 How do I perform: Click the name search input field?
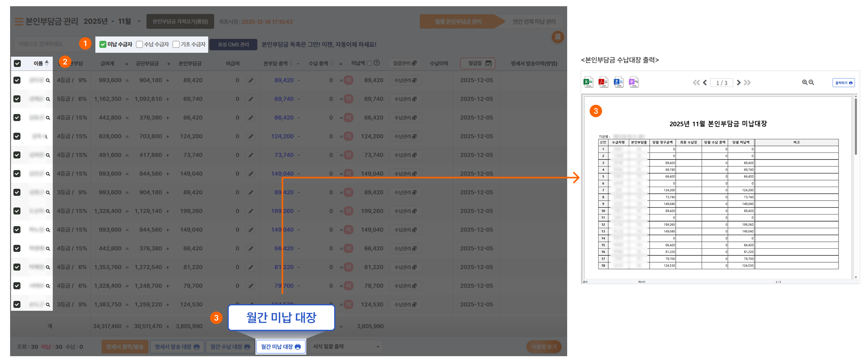pos(45,44)
